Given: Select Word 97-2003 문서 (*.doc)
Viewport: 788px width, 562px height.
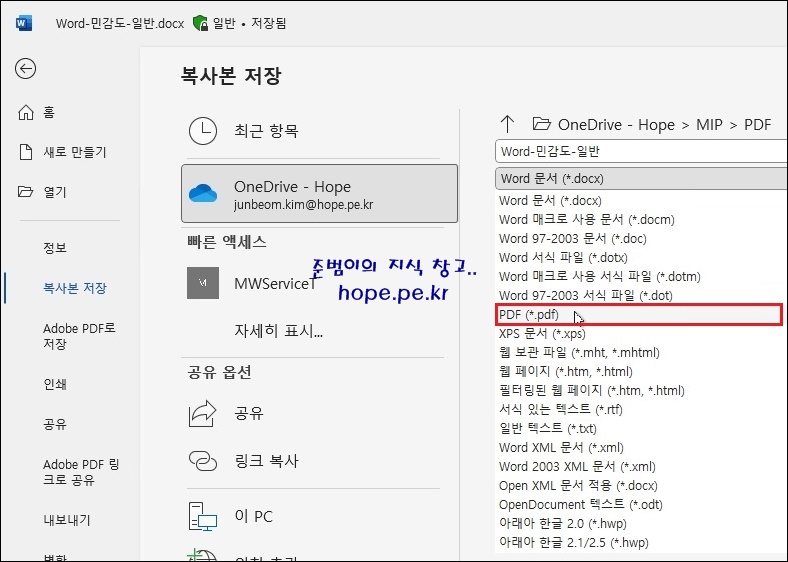Looking at the screenshot, I should (x=572, y=239).
